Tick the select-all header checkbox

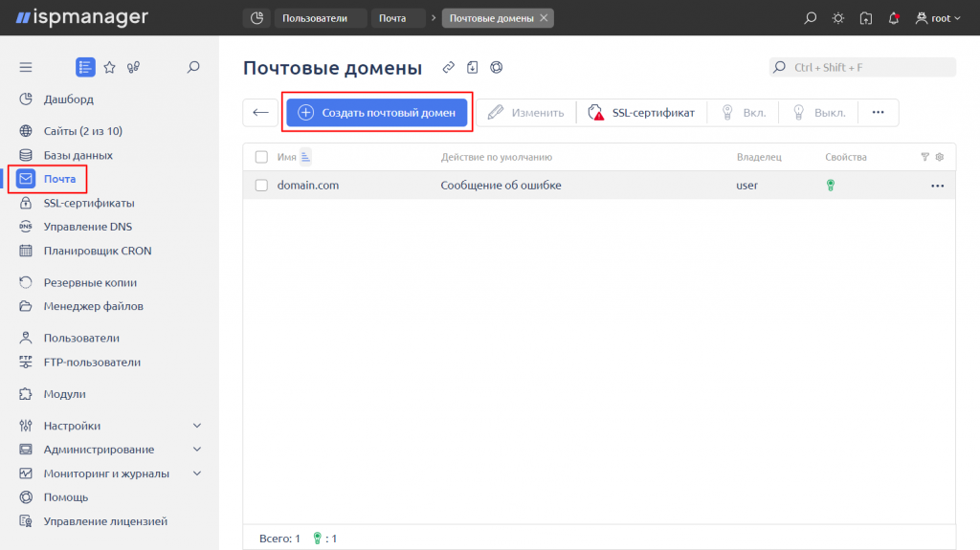pos(261,157)
